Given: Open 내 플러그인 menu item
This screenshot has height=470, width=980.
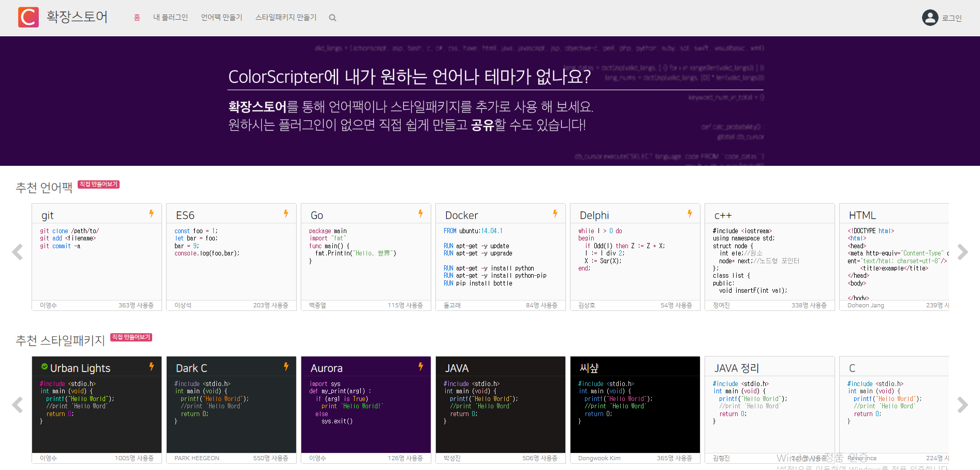Looking at the screenshot, I should pyautogui.click(x=170, y=18).
